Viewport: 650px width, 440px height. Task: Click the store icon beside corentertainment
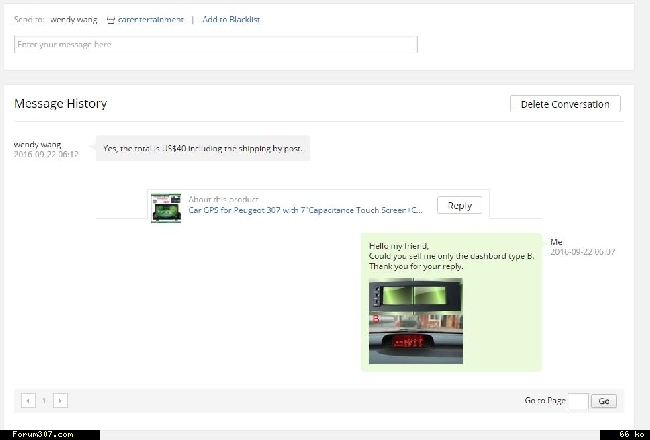tap(110, 19)
